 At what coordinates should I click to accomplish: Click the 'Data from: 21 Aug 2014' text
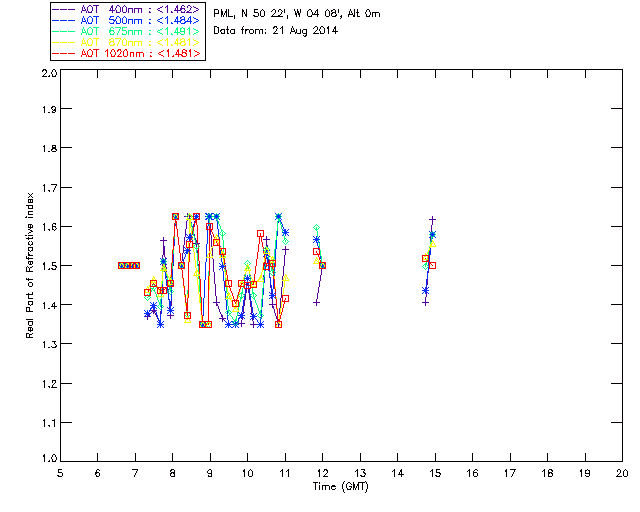click(276, 31)
